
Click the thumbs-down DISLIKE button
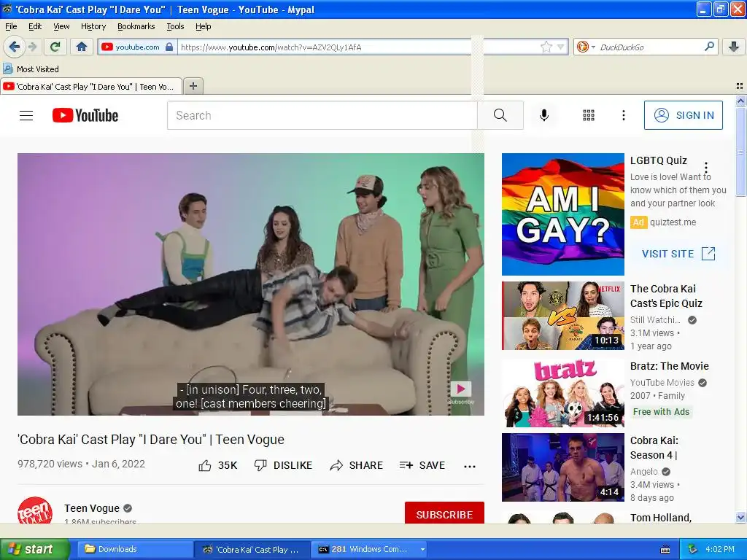[x=283, y=465]
